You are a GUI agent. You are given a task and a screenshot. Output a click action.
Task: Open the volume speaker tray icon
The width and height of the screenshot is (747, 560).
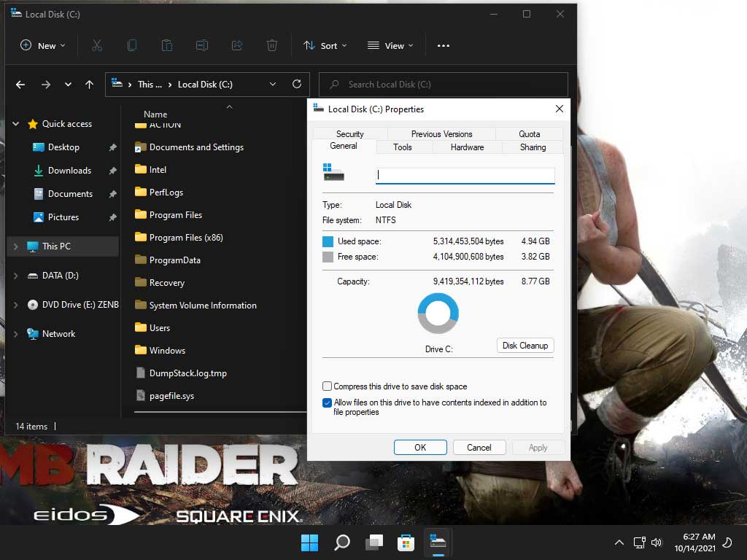657,542
